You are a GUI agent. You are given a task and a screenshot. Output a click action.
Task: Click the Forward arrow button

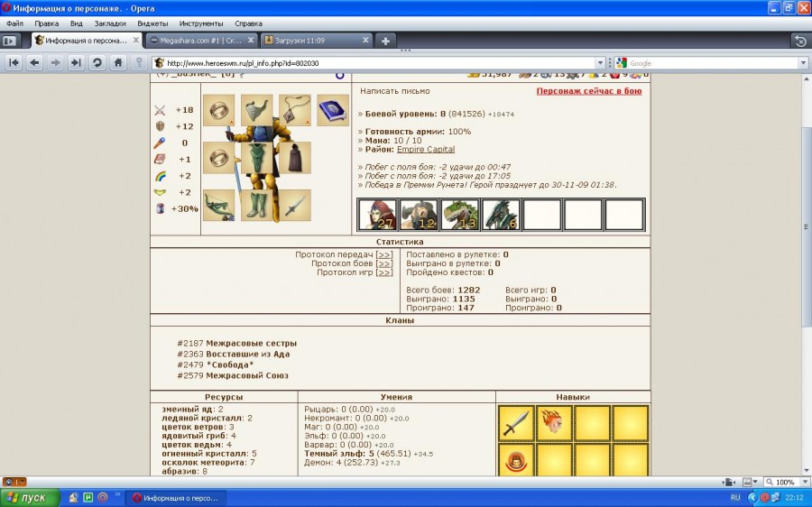pos(55,62)
